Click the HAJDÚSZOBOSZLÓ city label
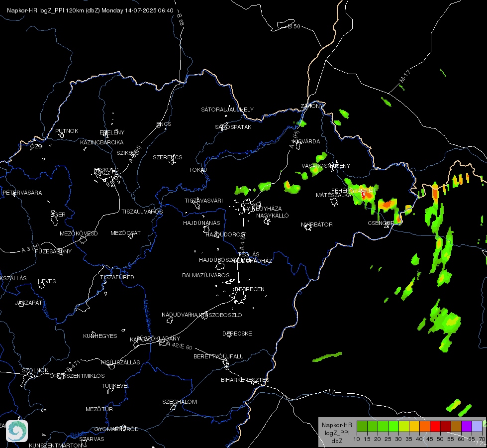The height and width of the screenshot is (448, 487). (216, 315)
